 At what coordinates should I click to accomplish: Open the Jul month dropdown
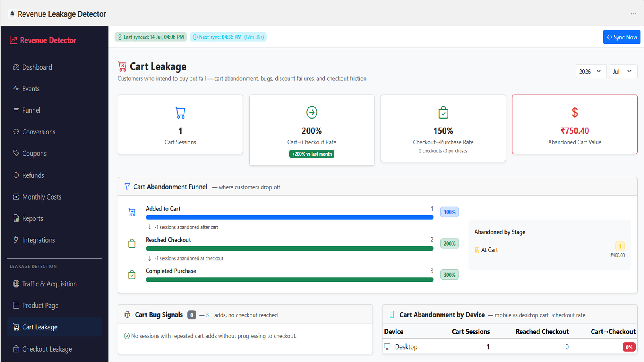coord(623,71)
